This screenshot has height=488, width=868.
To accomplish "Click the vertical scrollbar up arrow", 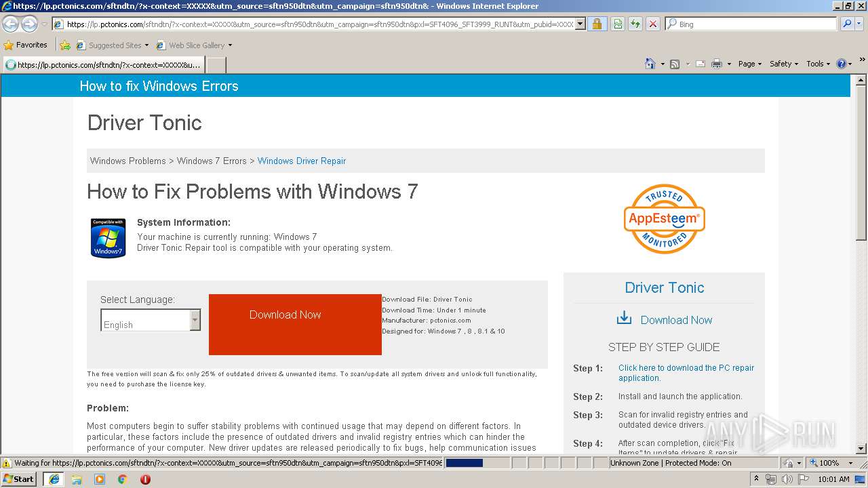I will click(x=861, y=80).
